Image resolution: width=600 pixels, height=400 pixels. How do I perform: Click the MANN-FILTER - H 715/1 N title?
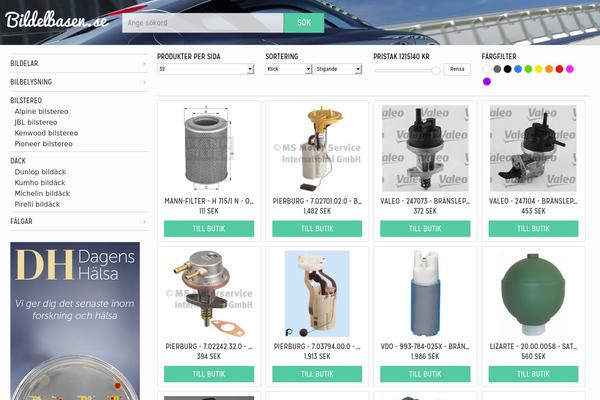pos(209,201)
